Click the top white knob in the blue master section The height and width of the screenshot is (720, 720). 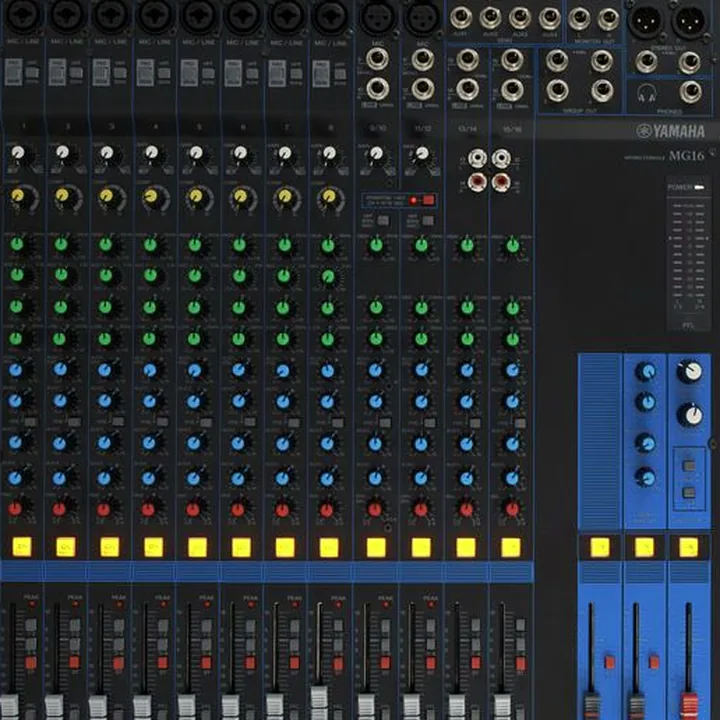(690, 371)
